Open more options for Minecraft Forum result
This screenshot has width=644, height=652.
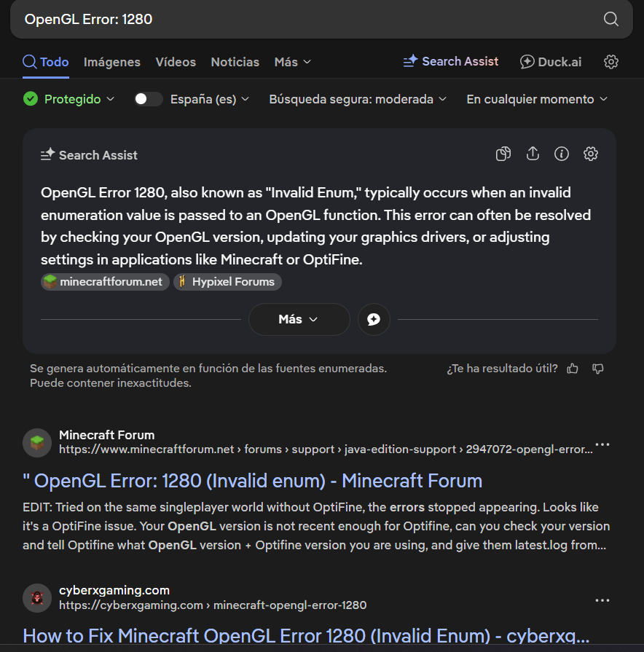pos(602,444)
